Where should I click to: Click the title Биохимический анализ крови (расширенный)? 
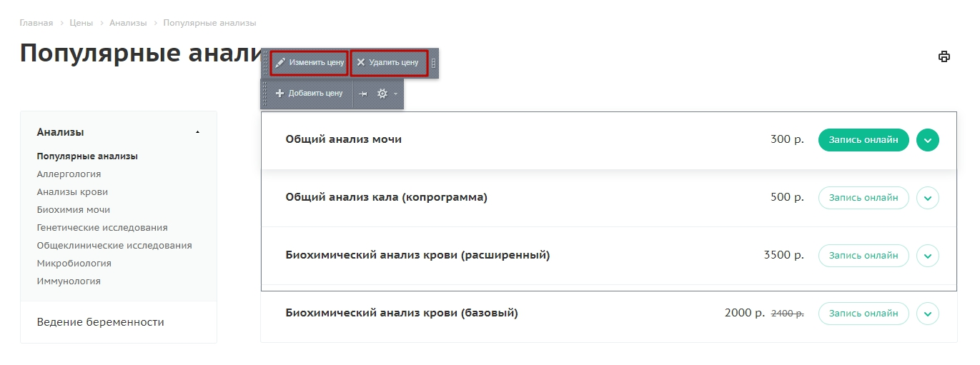click(x=418, y=256)
